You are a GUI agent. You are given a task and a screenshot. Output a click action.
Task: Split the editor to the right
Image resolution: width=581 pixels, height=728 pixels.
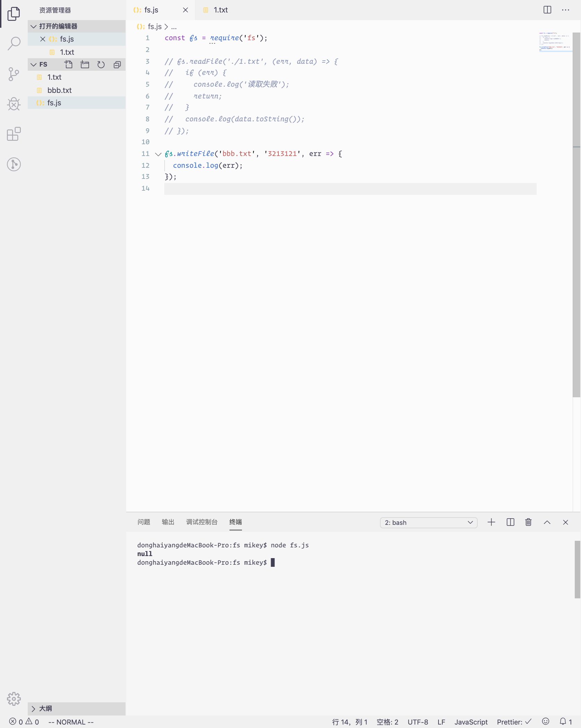click(x=547, y=10)
